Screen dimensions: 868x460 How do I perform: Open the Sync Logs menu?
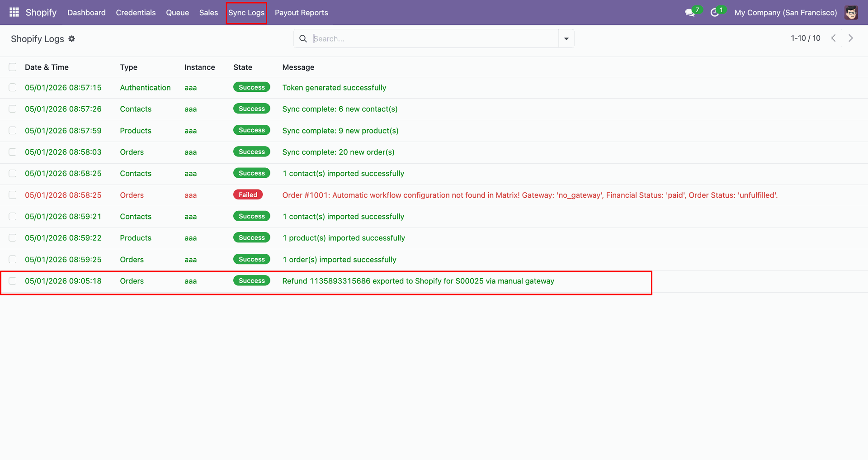(x=246, y=13)
